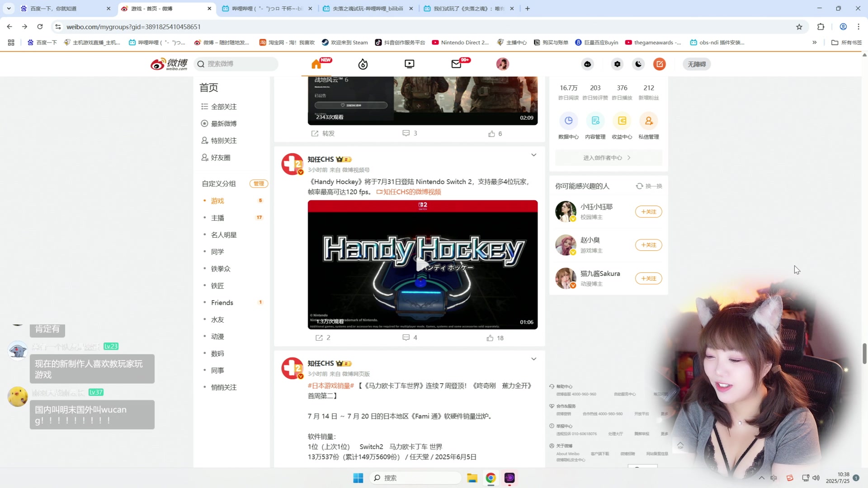Like the Battlefield 6 post
Image resolution: width=868 pixels, height=488 pixels.
[x=495, y=134]
